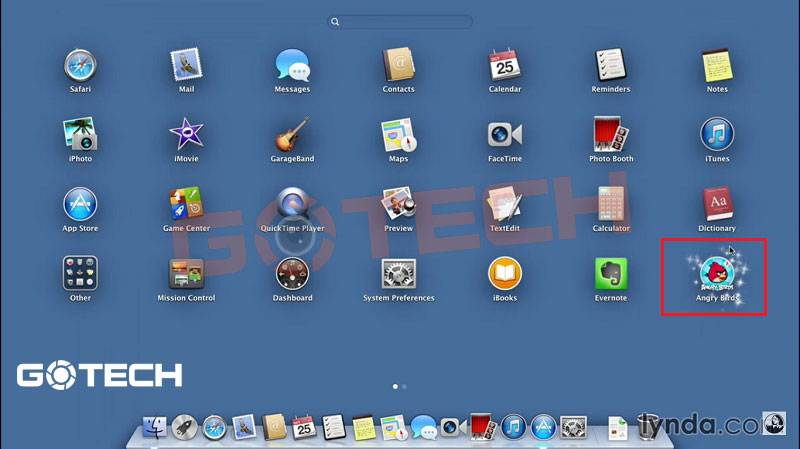Open QuickTime Player
The height and width of the screenshot is (449, 800).
pos(292,204)
